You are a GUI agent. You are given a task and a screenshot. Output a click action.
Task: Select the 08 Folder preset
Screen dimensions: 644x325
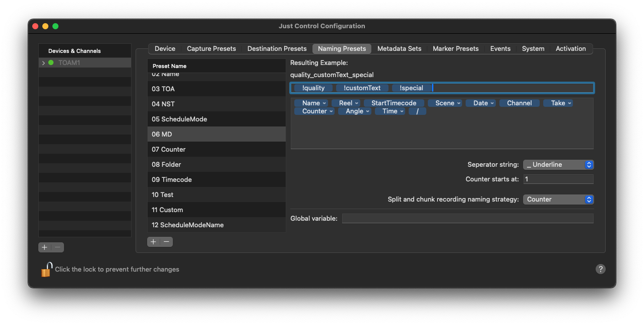coord(217,164)
